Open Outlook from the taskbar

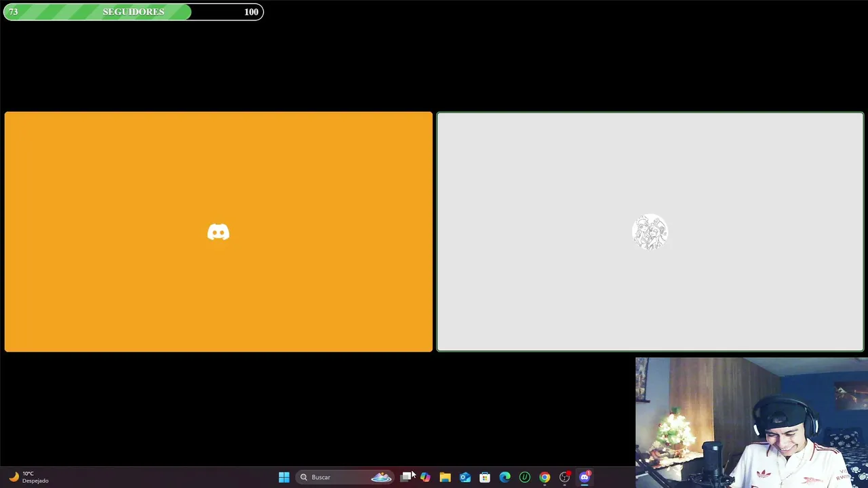tap(465, 477)
